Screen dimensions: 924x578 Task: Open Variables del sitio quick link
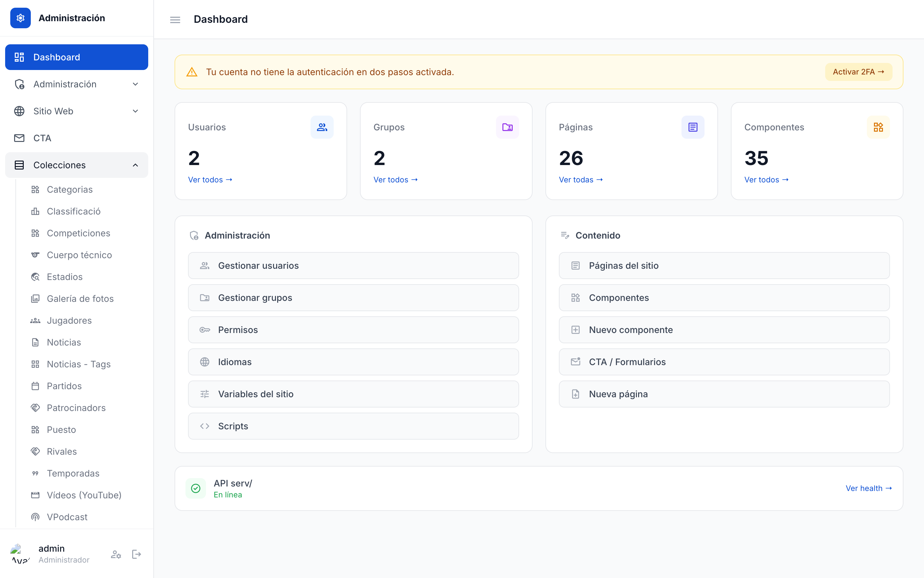click(353, 394)
